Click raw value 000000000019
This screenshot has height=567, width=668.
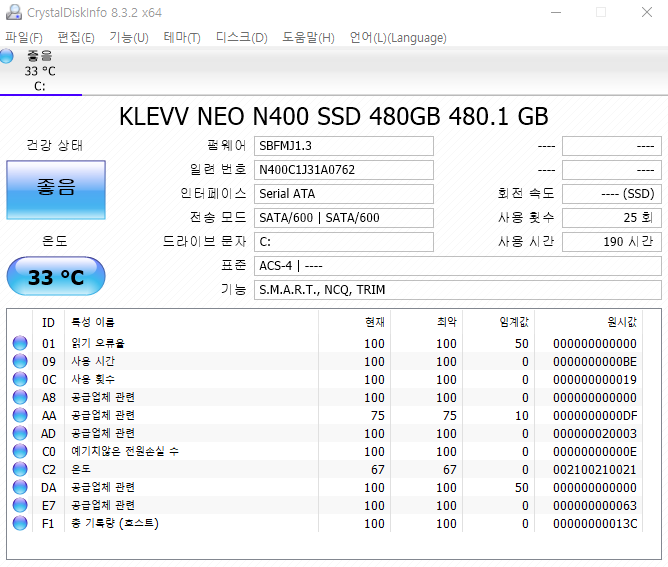coord(595,380)
